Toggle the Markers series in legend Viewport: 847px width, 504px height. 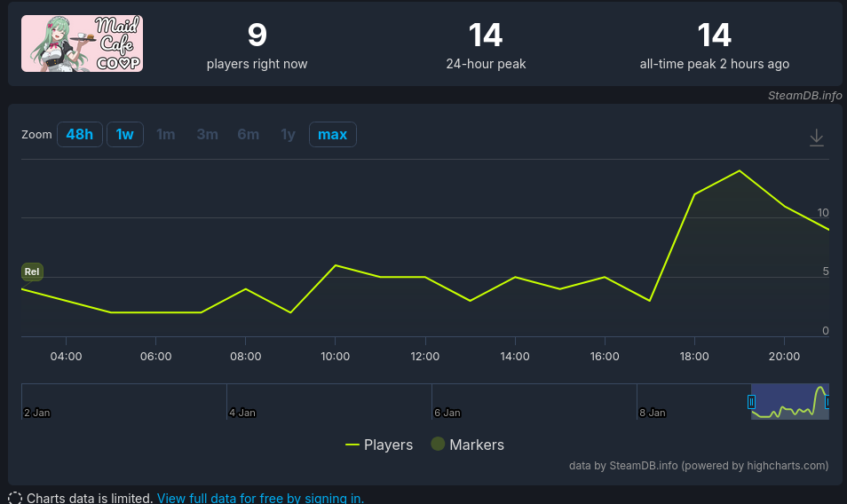468,445
